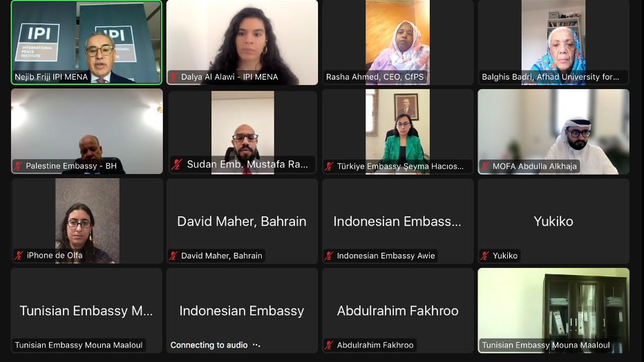Click muted mic icon beside iPhone de Olfa
The height and width of the screenshot is (362, 644).
pyautogui.click(x=19, y=256)
